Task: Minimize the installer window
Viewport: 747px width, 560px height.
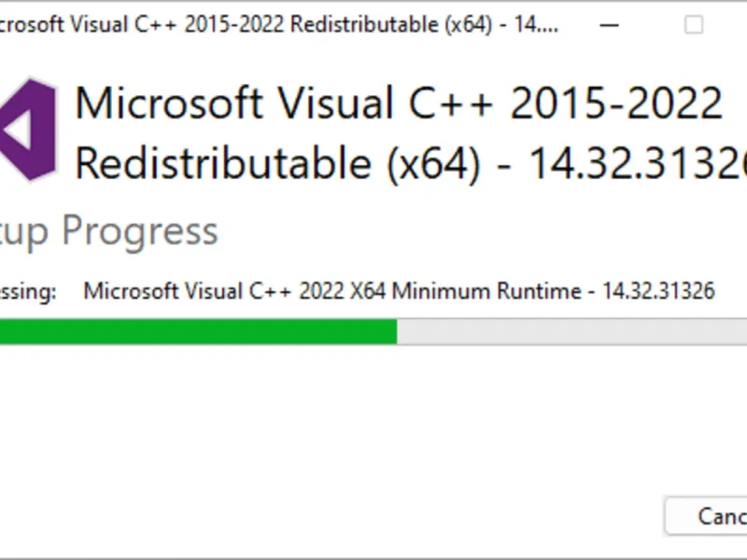Action: (x=609, y=25)
